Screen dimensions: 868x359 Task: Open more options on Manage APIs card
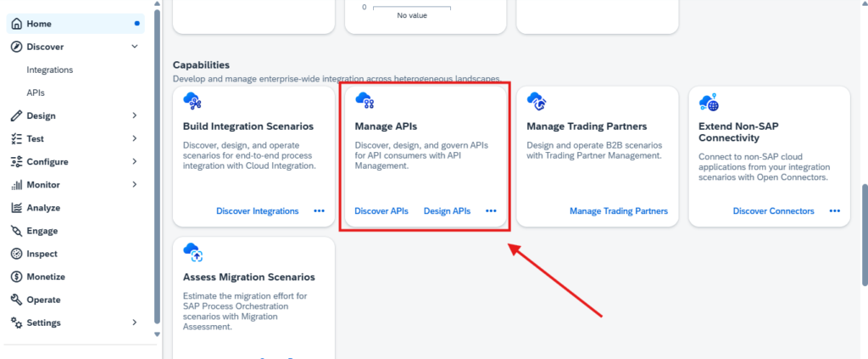pos(491,211)
